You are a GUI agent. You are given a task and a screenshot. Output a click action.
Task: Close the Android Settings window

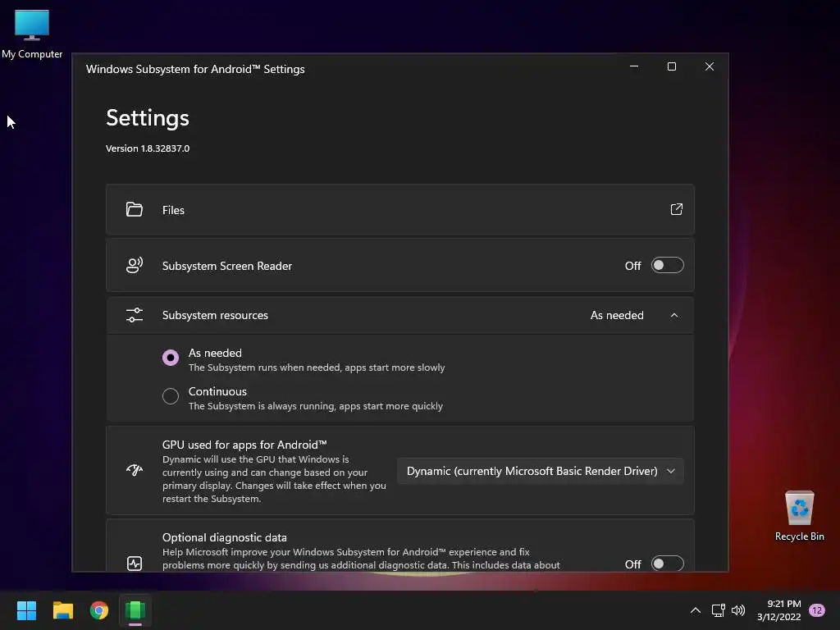(710, 66)
